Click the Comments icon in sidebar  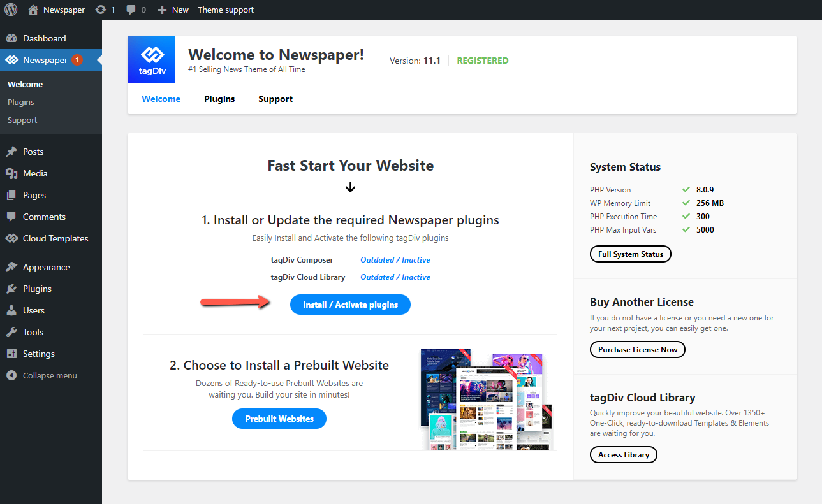pyautogui.click(x=11, y=217)
